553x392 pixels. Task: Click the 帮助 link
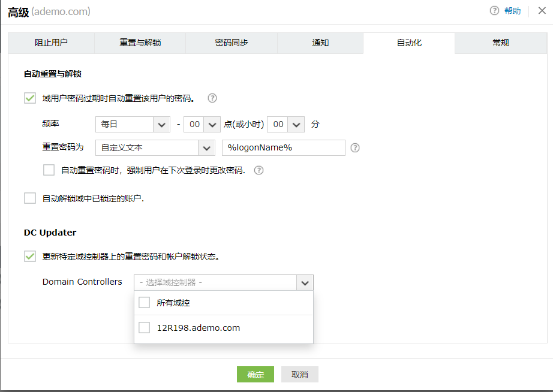pyautogui.click(x=512, y=11)
